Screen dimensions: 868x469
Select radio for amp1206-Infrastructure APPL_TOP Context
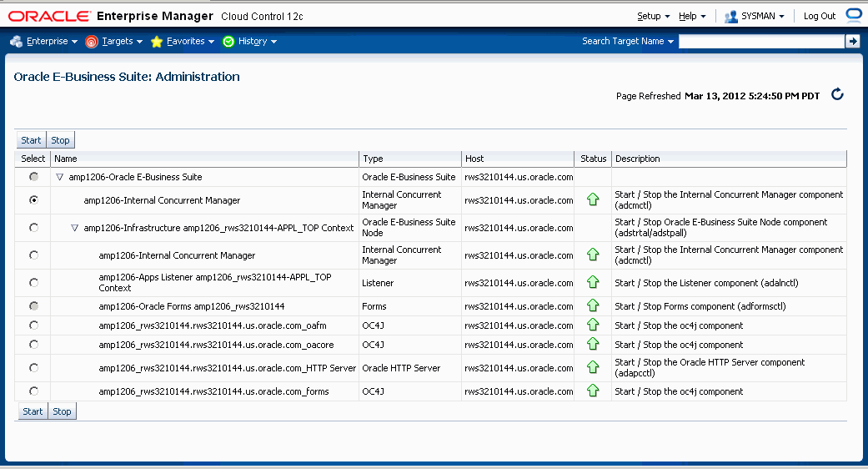tap(33, 228)
